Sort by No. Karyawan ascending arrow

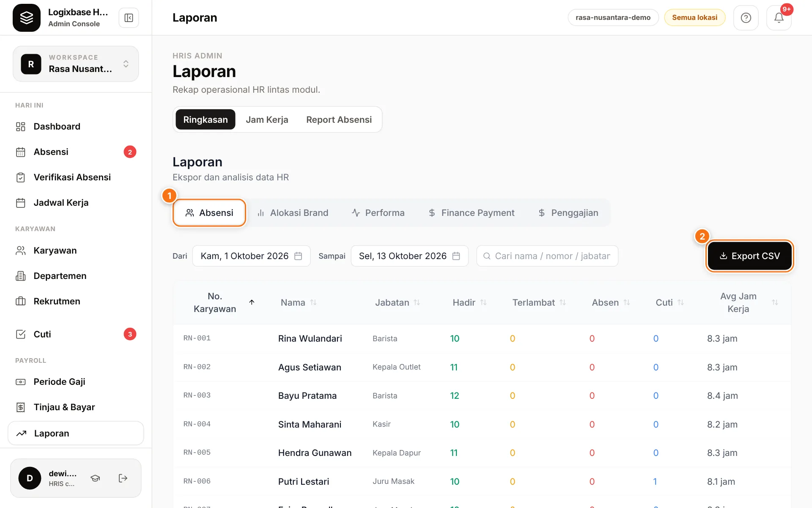(x=252, y=302)
